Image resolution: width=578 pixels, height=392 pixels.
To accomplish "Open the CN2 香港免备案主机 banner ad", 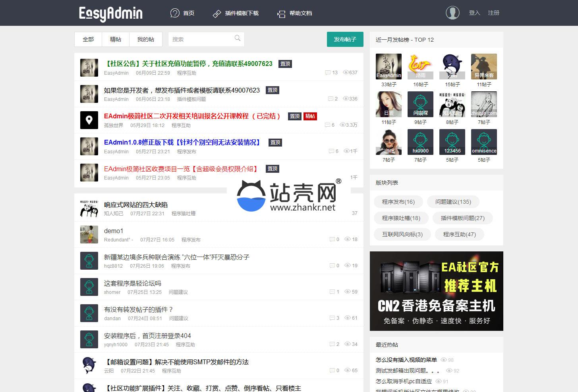I will 436,291.
